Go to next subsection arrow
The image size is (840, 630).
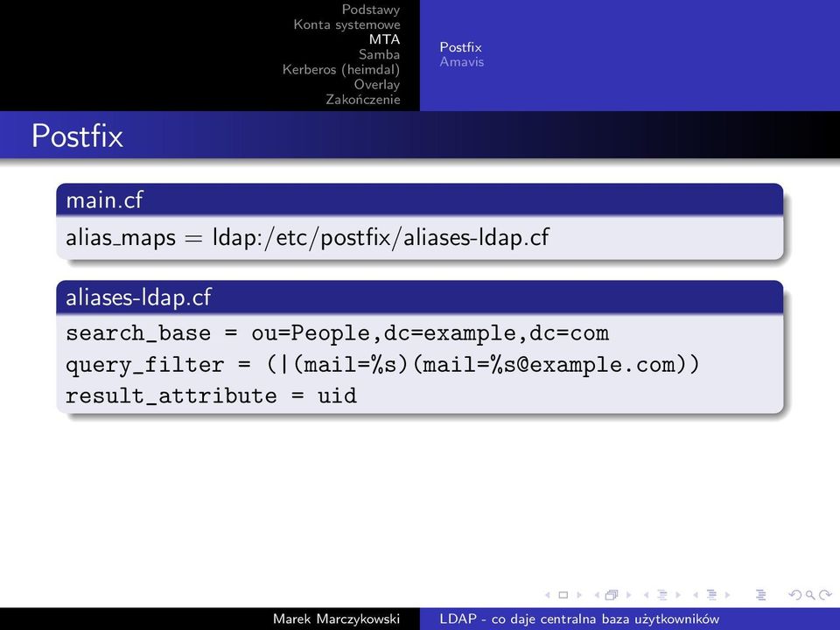click(678, 595)
